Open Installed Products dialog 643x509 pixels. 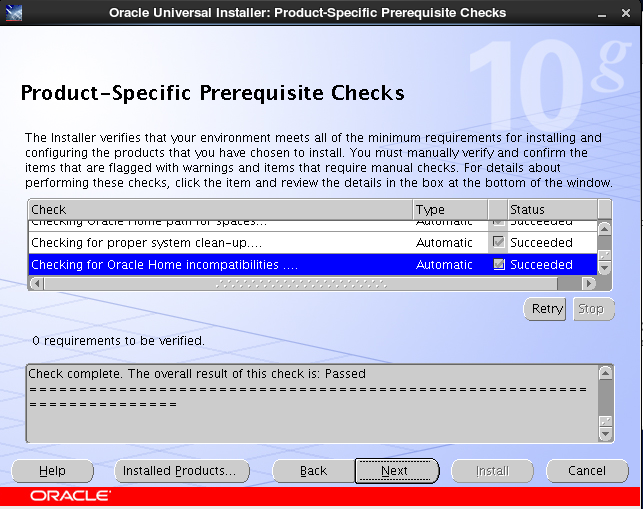pyautogui.click(x=182, y=471)
